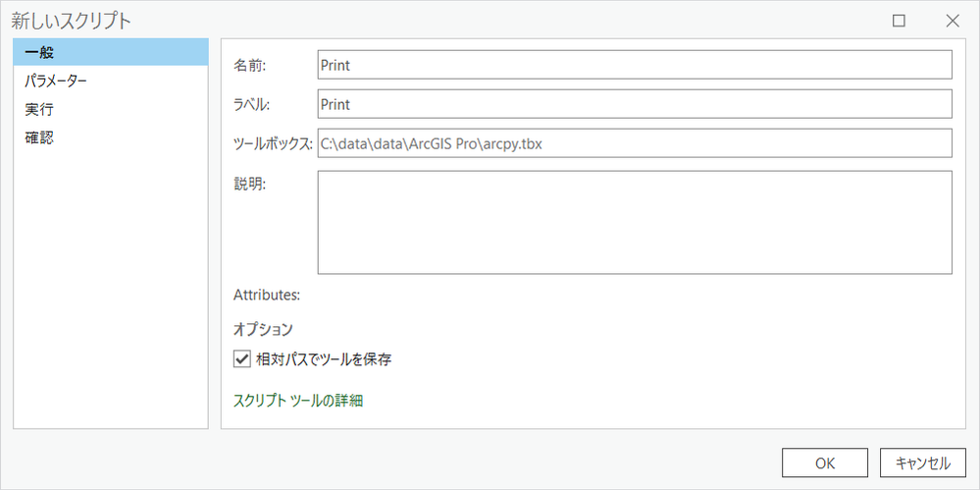Click inside the 説明 text area
Image resolution: width=980 pixels, height=490 pixels.
coord(635,222)
